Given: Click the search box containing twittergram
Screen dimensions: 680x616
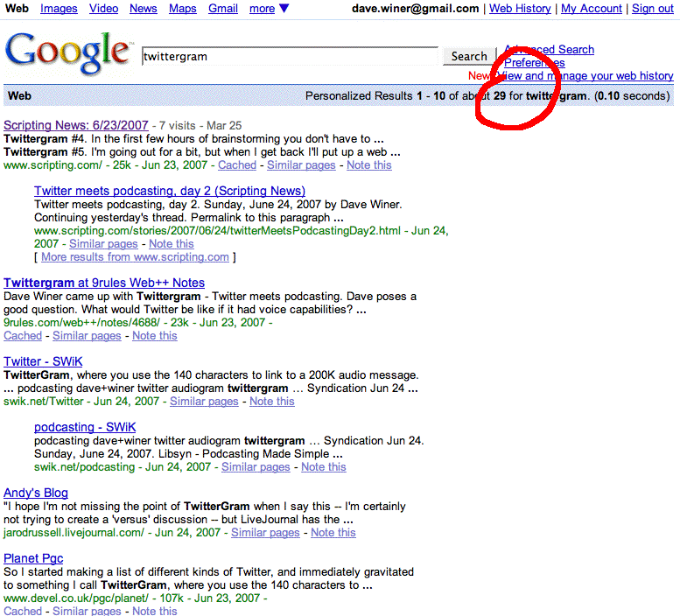Looking at the screenshot, I should [x=290, y=56].
